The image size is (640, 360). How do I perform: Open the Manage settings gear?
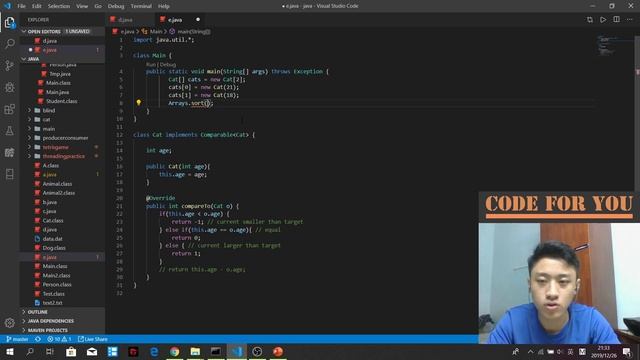point(9,323)
